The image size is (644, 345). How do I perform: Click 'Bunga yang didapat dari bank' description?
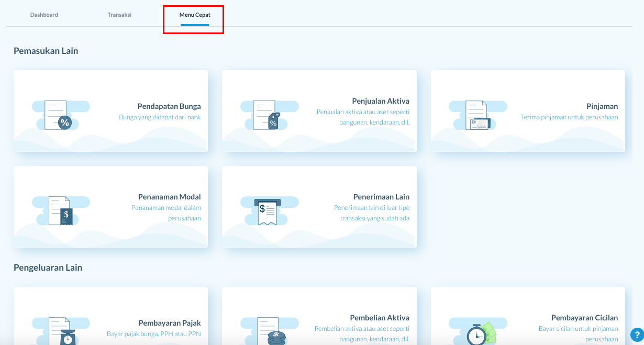160,117
